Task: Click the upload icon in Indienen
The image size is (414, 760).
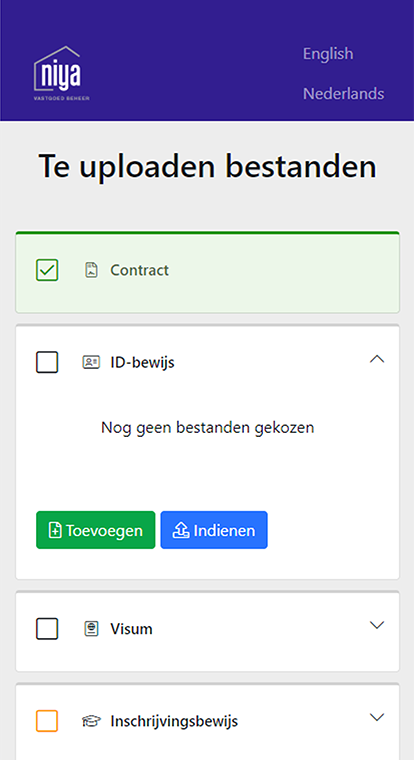Action: pyautogui.click(x=181, y=530)
